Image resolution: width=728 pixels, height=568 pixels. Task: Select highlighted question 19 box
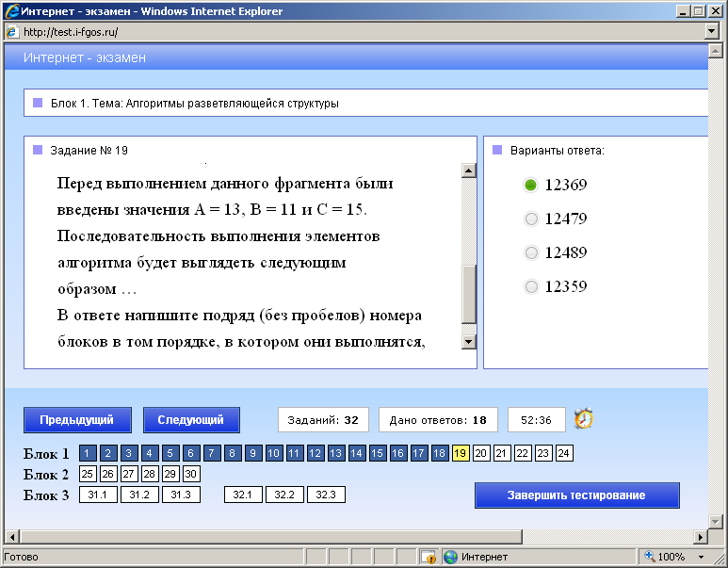click(x=461, y=453)
